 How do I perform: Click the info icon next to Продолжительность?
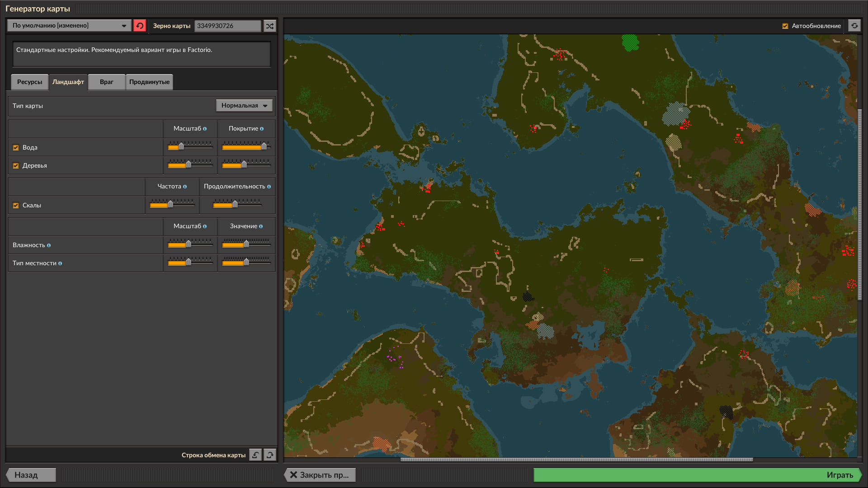coord(269,187)
